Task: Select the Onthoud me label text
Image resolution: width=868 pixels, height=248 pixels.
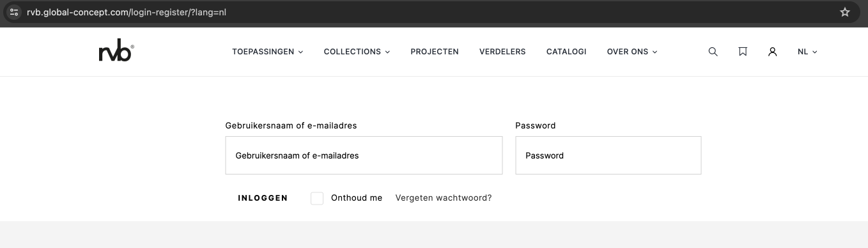Action: click(357, 198)
